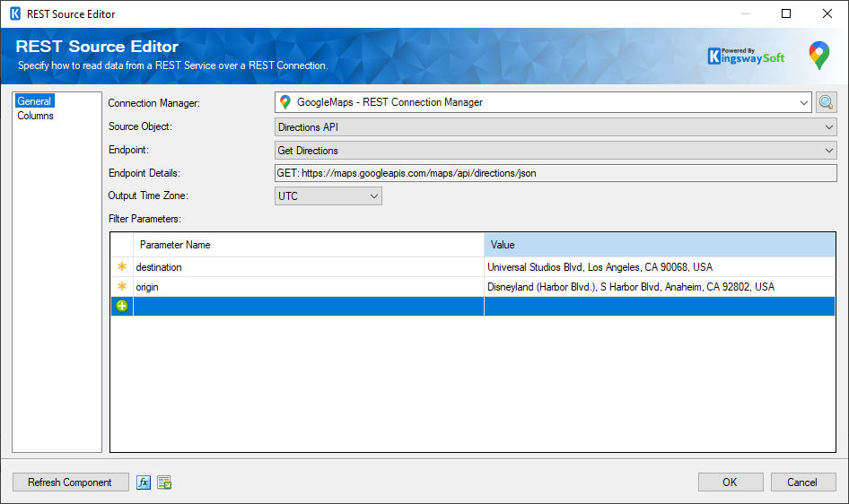
Task: Maximize the REST Source Editor window
Action: coord(786,13)
